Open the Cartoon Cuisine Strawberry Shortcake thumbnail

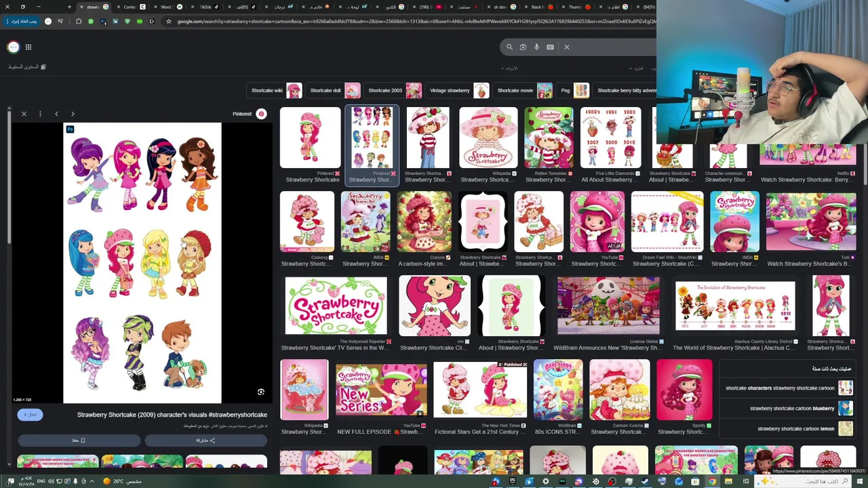619,390
